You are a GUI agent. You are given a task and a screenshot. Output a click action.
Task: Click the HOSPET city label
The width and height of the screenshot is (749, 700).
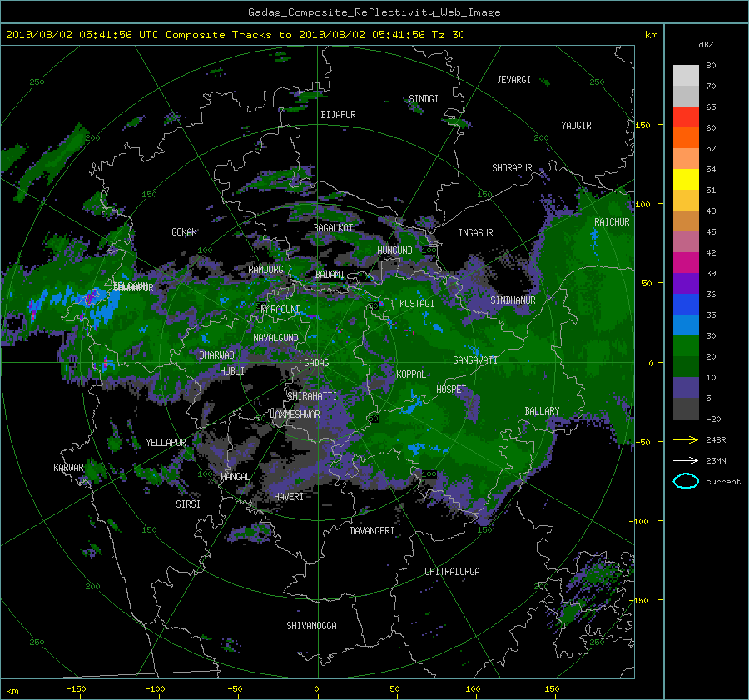(451, 390)
